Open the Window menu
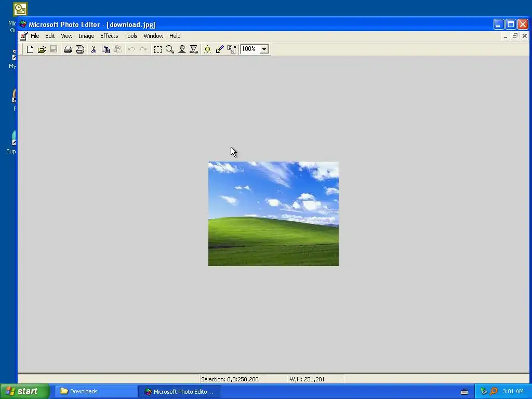The image size is (532, 399). tap(153, 36)
